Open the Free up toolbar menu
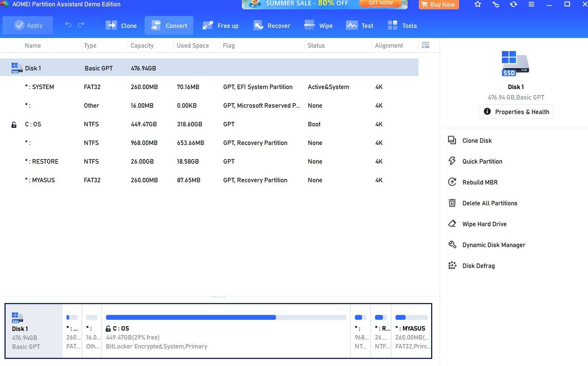The width and height of the screenshot is (588, 366). [220, 25]
